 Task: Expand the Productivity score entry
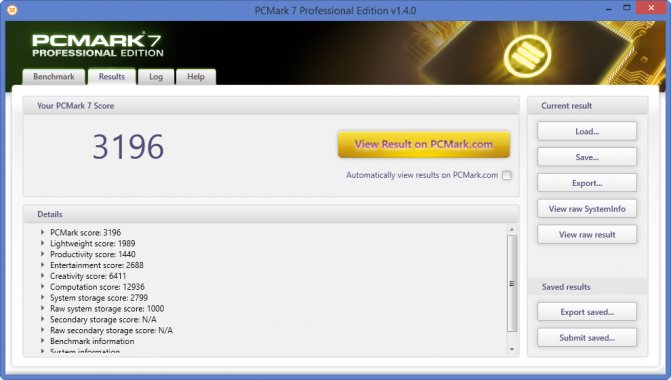pyautogui.click(x=42, y=254)
